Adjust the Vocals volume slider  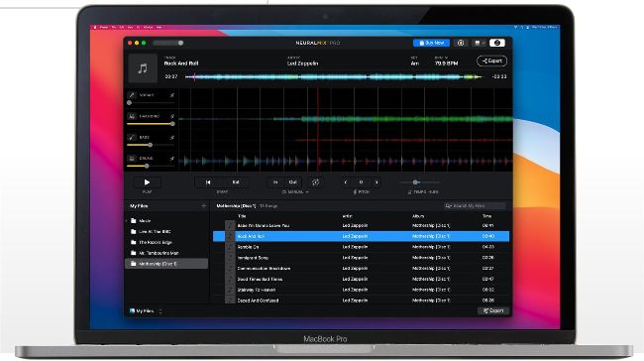(151, 103)
